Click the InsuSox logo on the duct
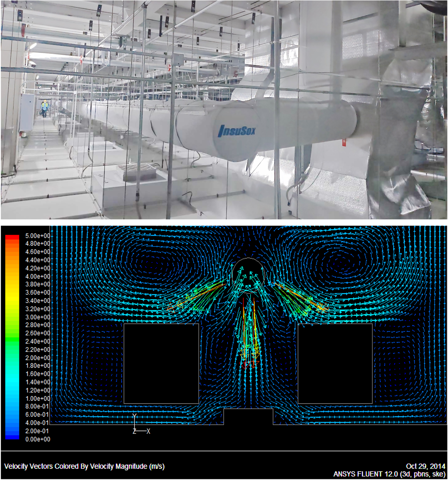Image resolution: width=448 pixels, height=480 pixels. (237, 130)
